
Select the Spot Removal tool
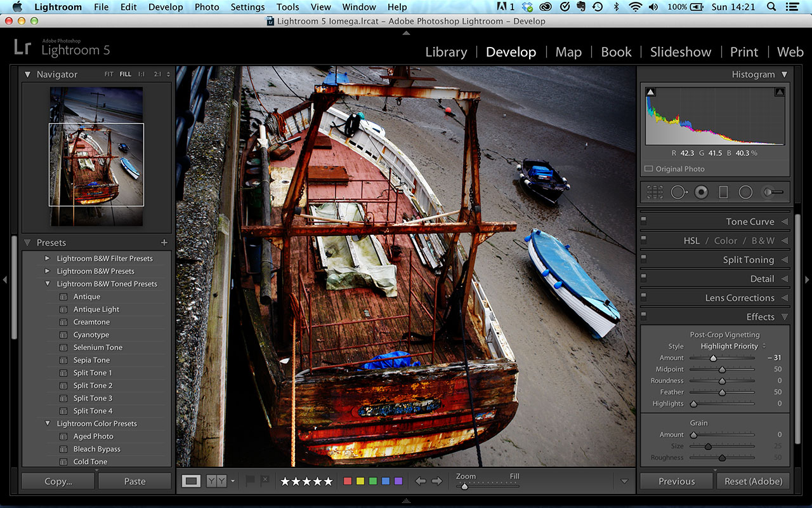tap(678, 192)
